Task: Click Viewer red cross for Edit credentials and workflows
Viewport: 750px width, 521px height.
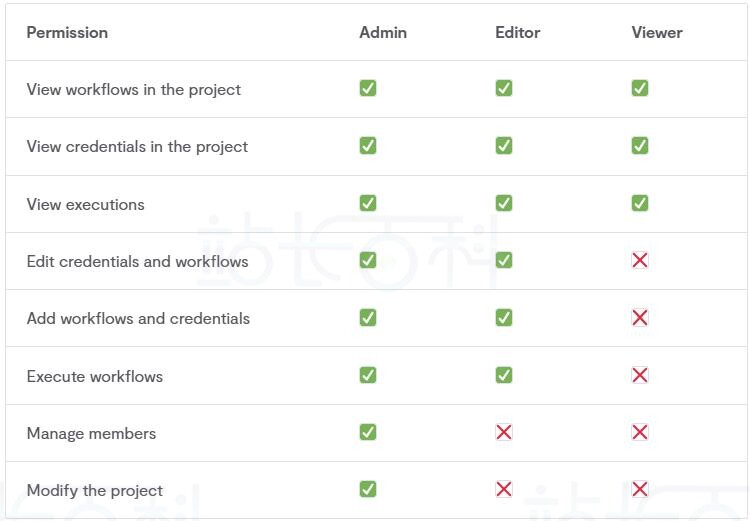Action: coord(640,260)
